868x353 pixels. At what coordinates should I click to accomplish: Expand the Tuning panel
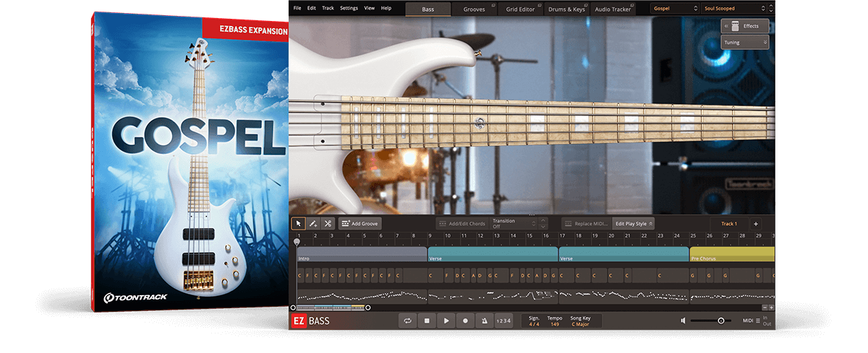click(744, 43)
